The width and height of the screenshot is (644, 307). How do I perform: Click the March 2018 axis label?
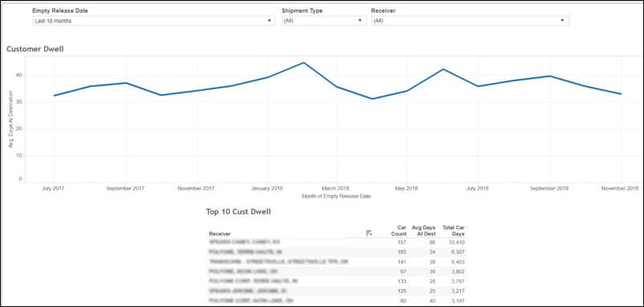[x=336, y=188]
